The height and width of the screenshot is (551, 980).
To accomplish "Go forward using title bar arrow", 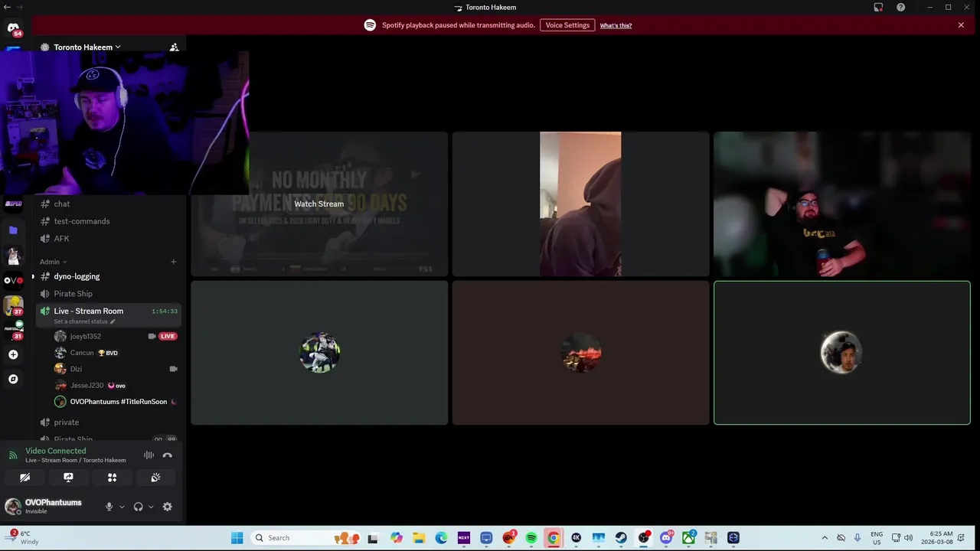I will click(19, 7).
